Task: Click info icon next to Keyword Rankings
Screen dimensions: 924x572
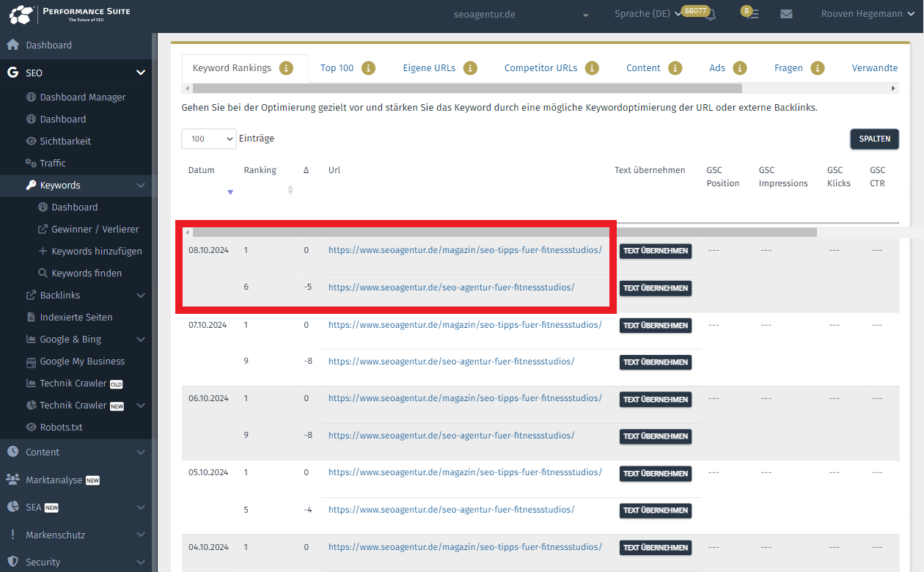Action: pos(286,68)
